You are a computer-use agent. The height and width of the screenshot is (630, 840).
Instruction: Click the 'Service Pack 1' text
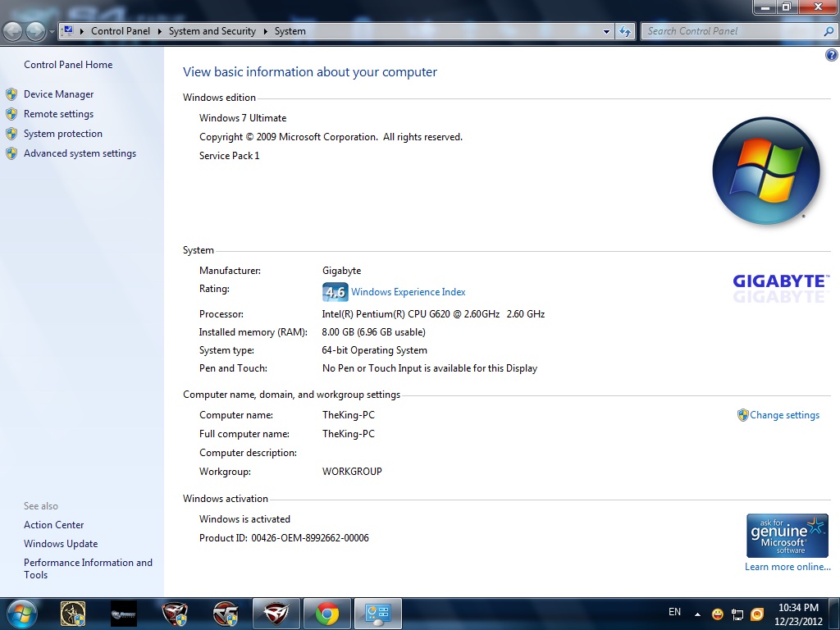[230, 156]
